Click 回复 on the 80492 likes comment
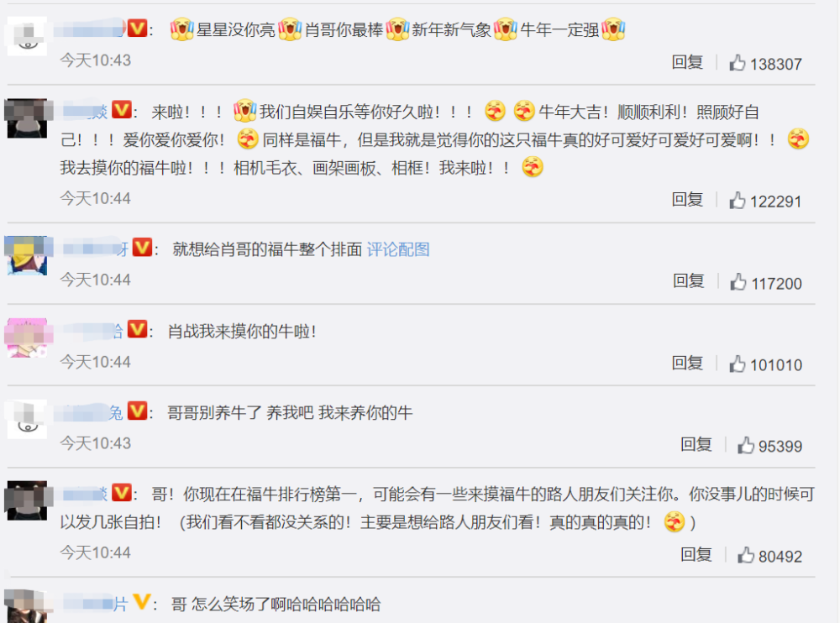This screenshot has width=840, height=623. click(696, 554)
